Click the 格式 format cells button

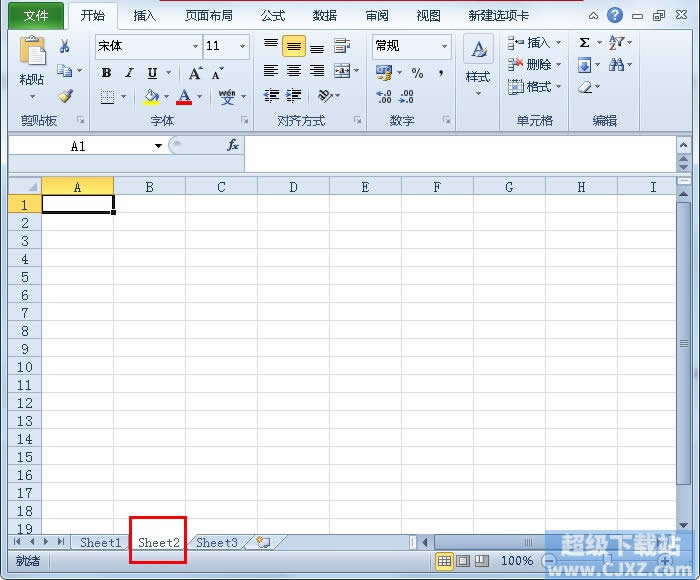point(534,87)
